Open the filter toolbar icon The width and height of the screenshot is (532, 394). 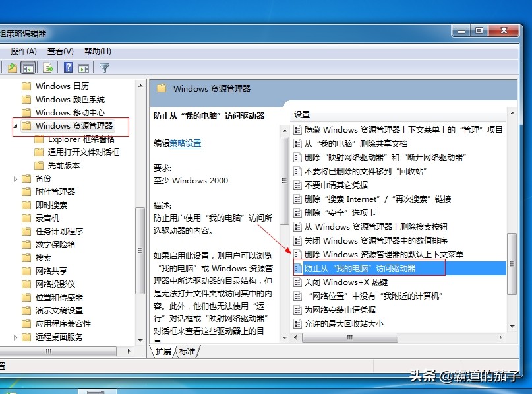[103, 67]
